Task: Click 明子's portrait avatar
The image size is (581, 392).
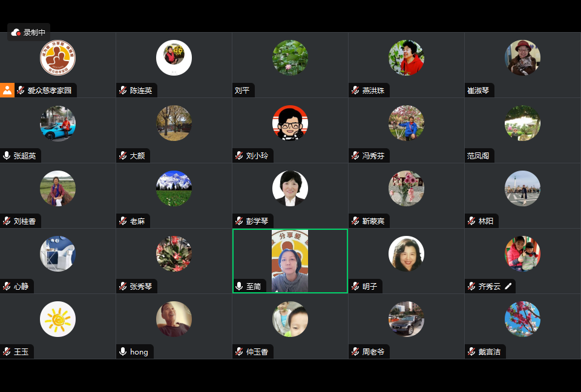Action: 406,254
